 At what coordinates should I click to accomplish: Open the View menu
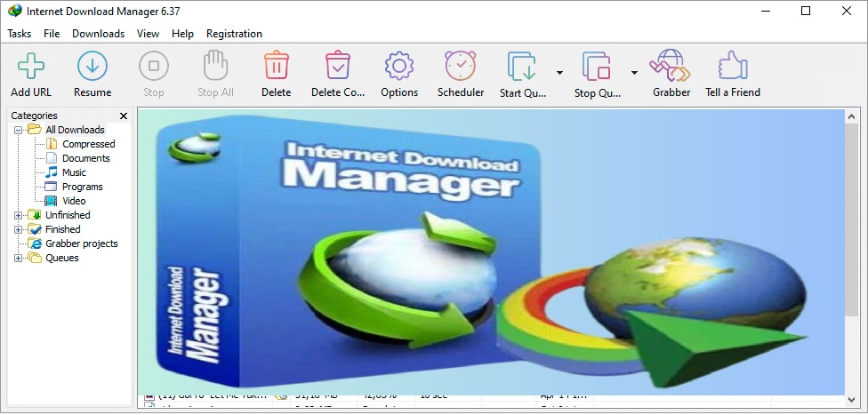pyautogui.click(x=148, y=34)
